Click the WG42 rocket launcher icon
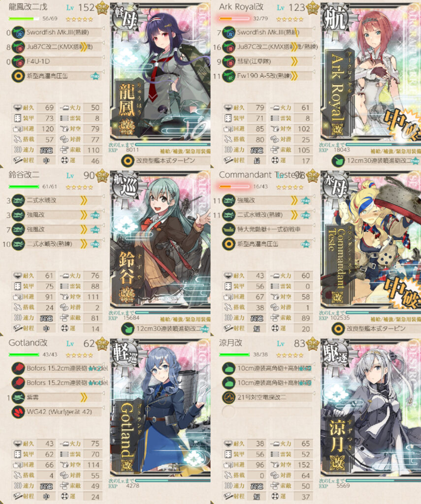Viewport: 421px width, 504px height. [18, 412]
